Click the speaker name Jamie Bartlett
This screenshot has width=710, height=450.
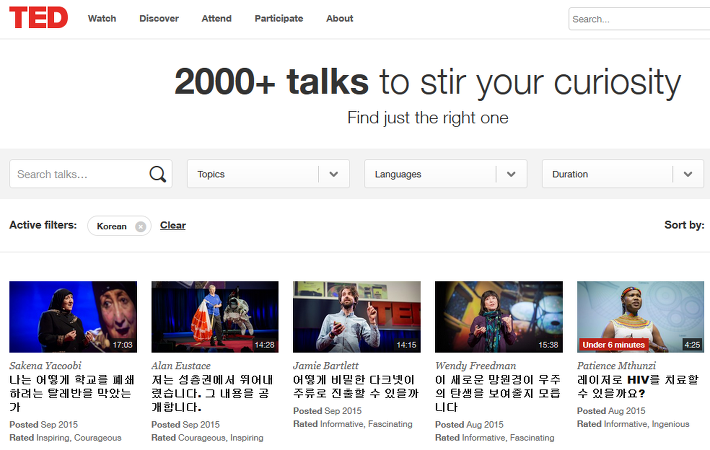pos(326,366)
